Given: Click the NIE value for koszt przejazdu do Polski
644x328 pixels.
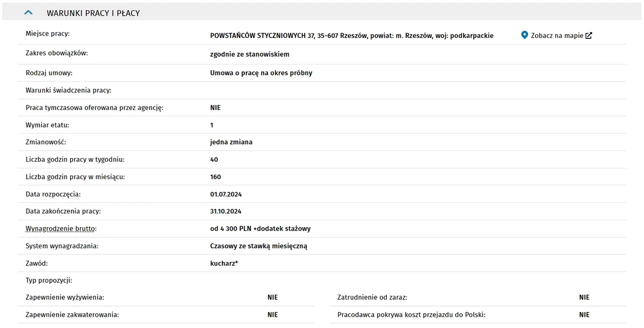Looking at the screenshot, I should coord(584,315).
